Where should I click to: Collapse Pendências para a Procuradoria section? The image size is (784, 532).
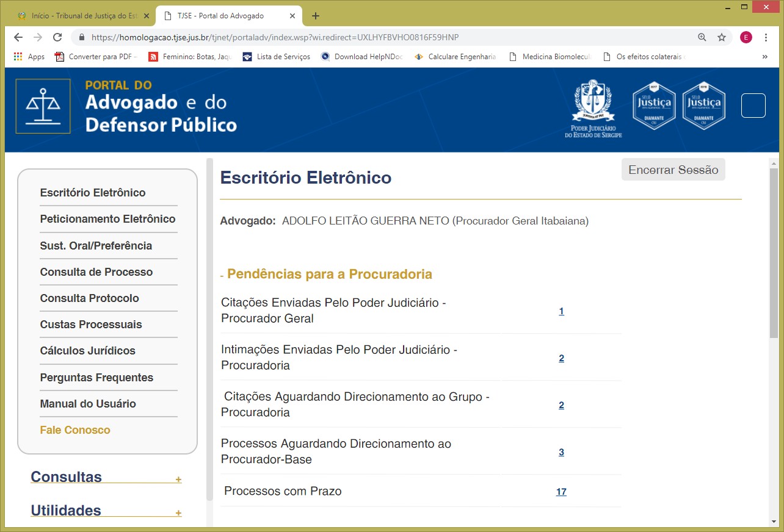[x=223, y=276]
